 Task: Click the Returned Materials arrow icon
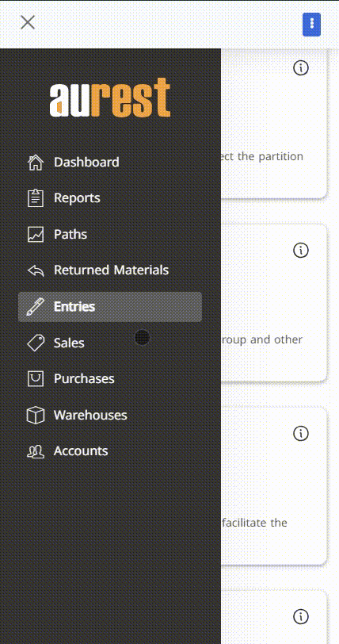coord(36,270)
